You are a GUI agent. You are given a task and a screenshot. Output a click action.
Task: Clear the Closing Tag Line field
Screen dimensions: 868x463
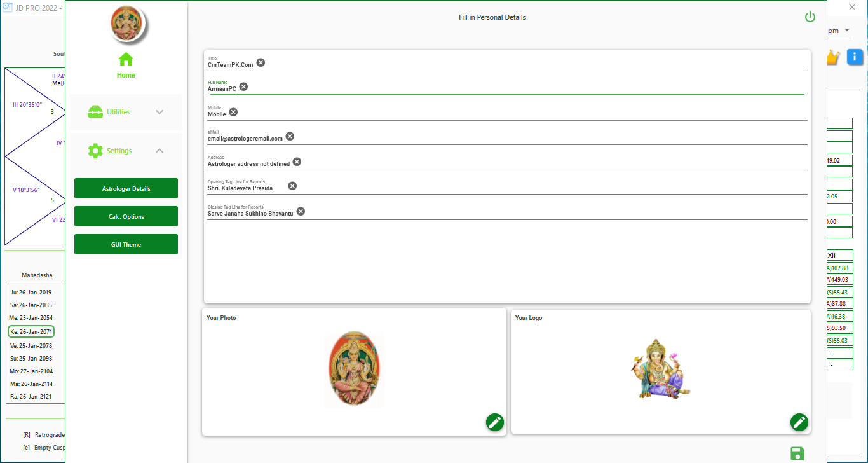[x=301, y=211]
